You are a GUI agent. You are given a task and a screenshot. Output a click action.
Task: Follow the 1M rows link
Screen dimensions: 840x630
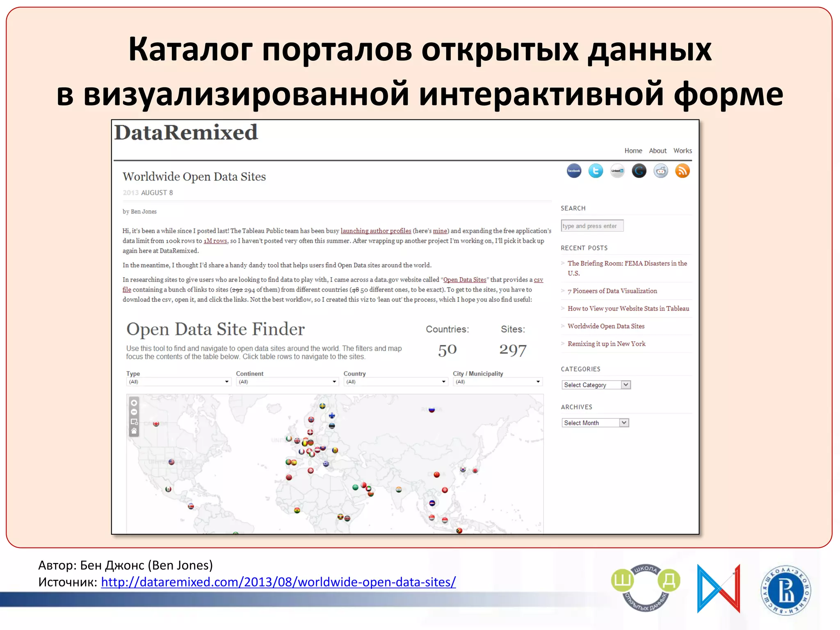(x=215, y=241)
